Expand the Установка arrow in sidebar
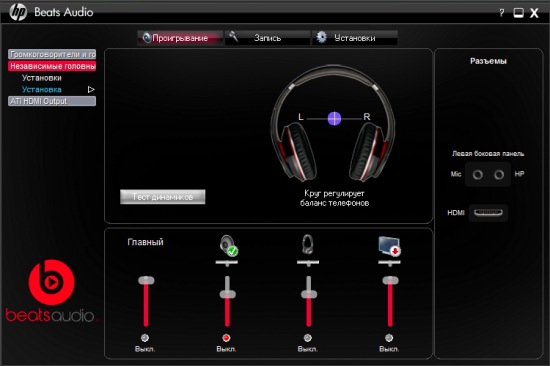550x366 pixels. (x=91, y=89)
